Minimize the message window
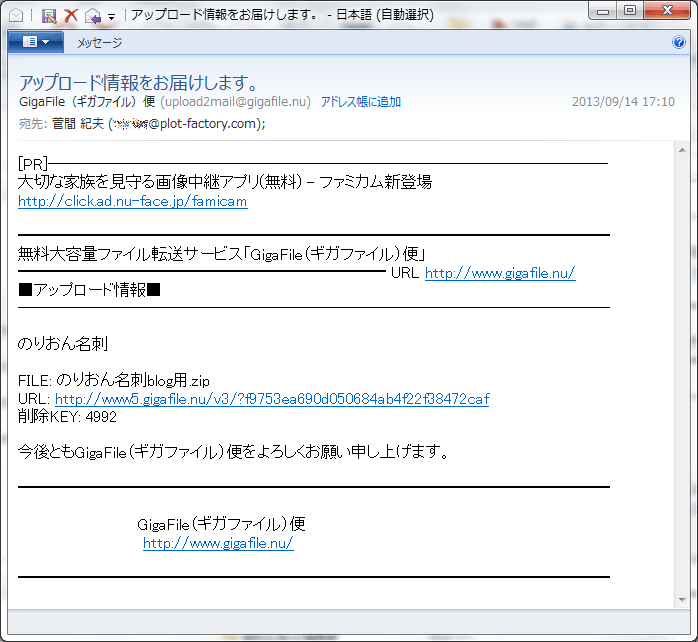Screen dimensions: 698x642 click(x=603, y=11)
